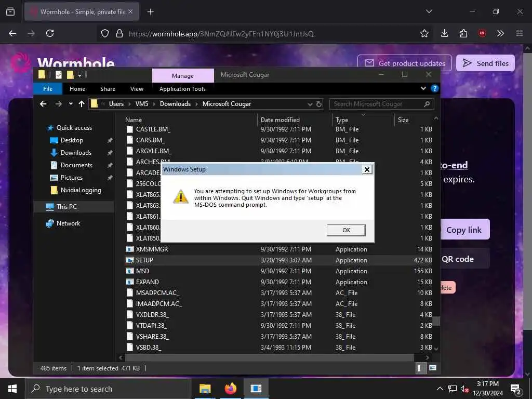Open Windows Start menu
Image resolution: width=532 pixels, height=399 pixels.
coord(12,389)
